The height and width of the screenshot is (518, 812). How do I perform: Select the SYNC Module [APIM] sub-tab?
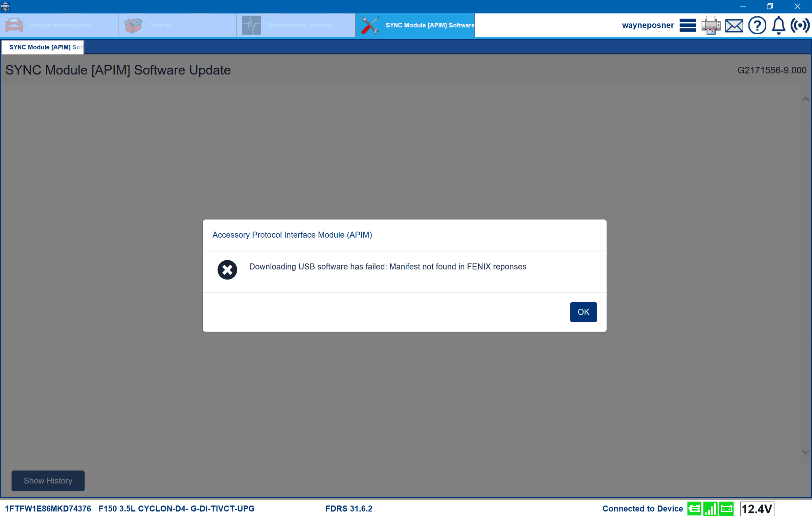[43, 47]
